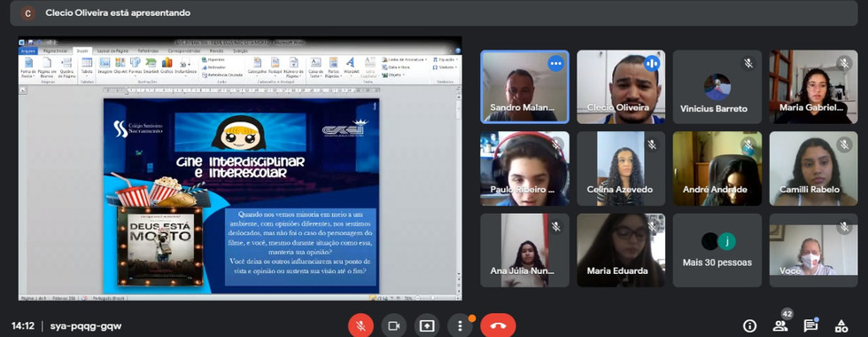868x337 pixels.
Task: Click the muted mic icon on Celina Azevedo's tile
Action: click(652, 145)
